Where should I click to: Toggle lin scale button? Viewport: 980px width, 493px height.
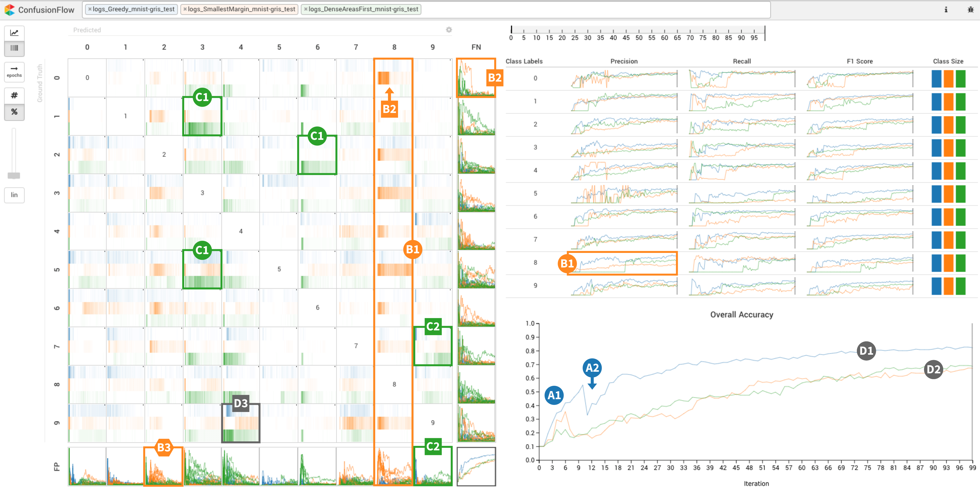tap(14, 195)
